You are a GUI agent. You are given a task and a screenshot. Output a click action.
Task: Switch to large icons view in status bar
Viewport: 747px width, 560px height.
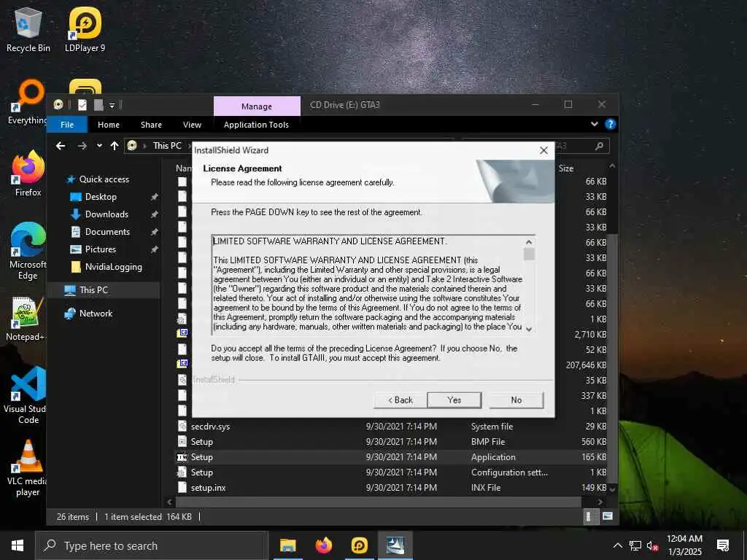click(608, 517)
